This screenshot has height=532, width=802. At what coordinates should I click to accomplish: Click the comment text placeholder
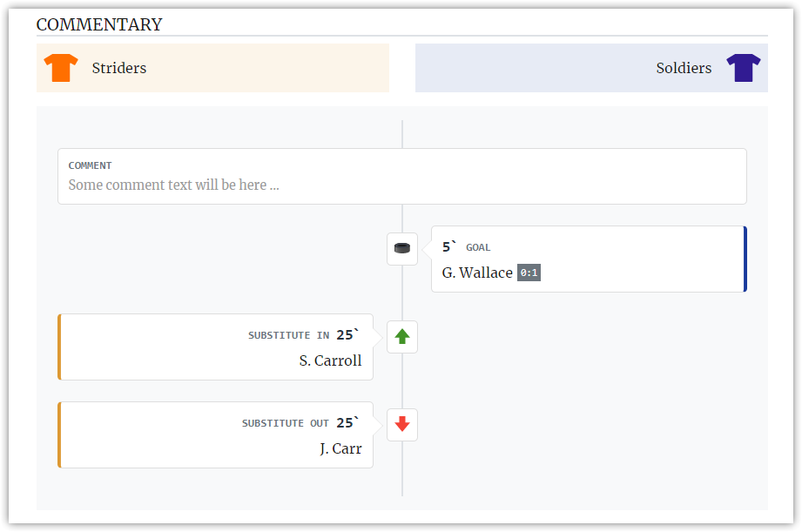[x=174, y=185]
